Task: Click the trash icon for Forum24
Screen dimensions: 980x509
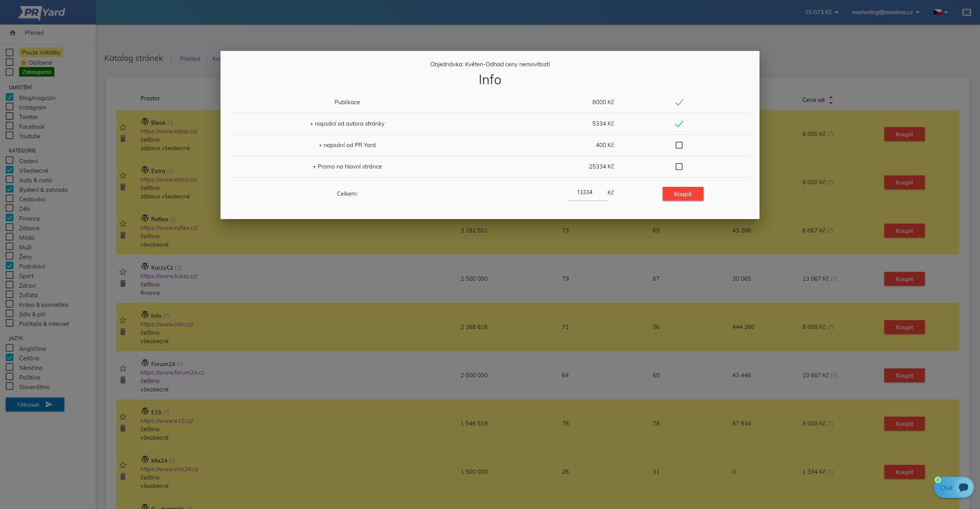Action: [x=123, y=380]
